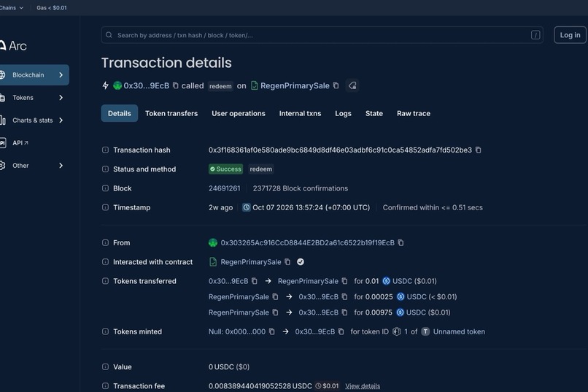Open the Other sidebar menu
Viewport: 588px width, 392px height.
pyautogui.click(x=34, y=166)
